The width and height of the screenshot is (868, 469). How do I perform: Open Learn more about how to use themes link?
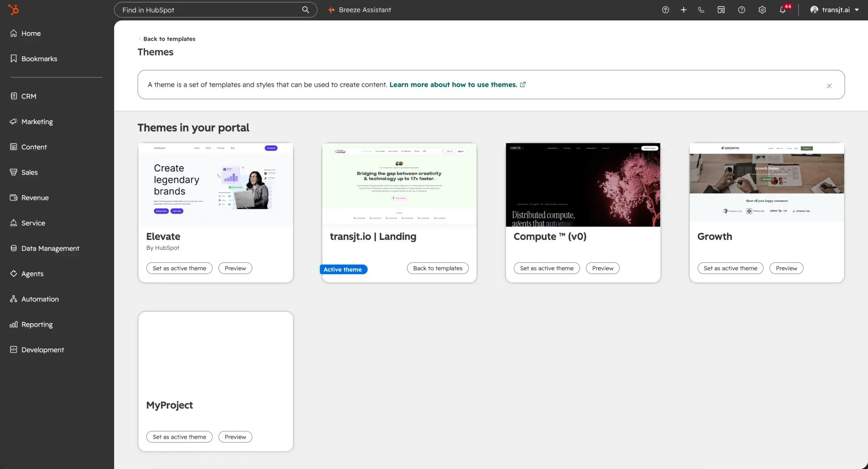pos(457,85)
